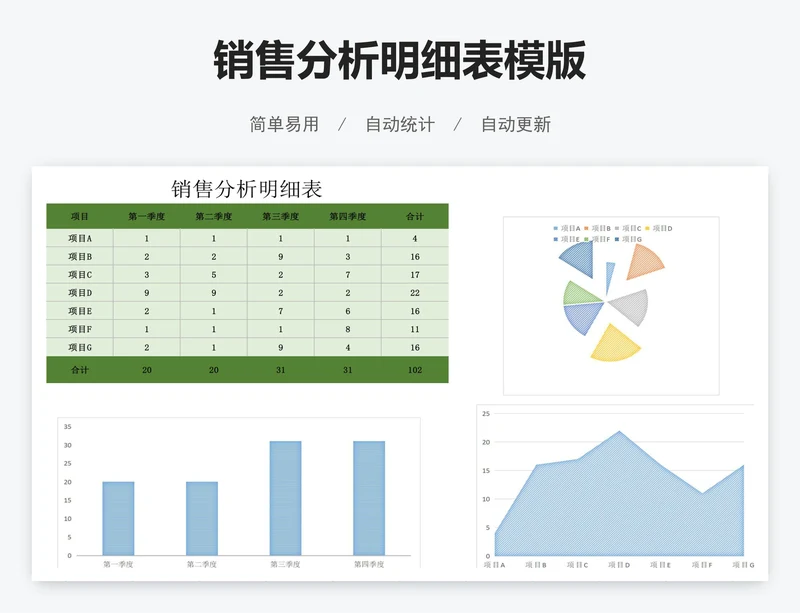
Task: Click the gray 项目C pie slice
Action: [x=633, y=307]
